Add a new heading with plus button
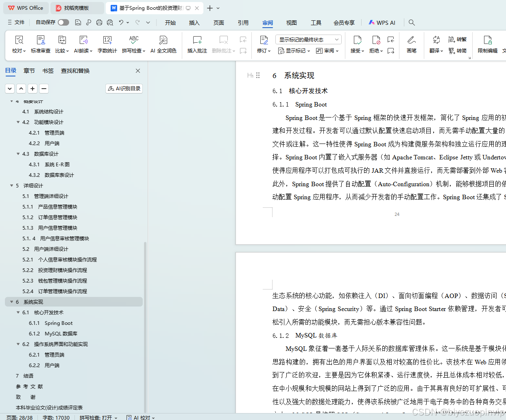The width and height of the screenshot is (506, 420). coord(33,88)
